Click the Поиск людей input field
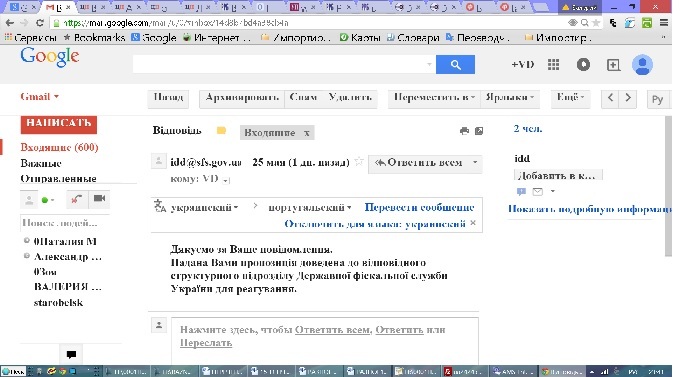Image resolution: width=681 pixels, height=377 pixels. click(x=64, y=223)
